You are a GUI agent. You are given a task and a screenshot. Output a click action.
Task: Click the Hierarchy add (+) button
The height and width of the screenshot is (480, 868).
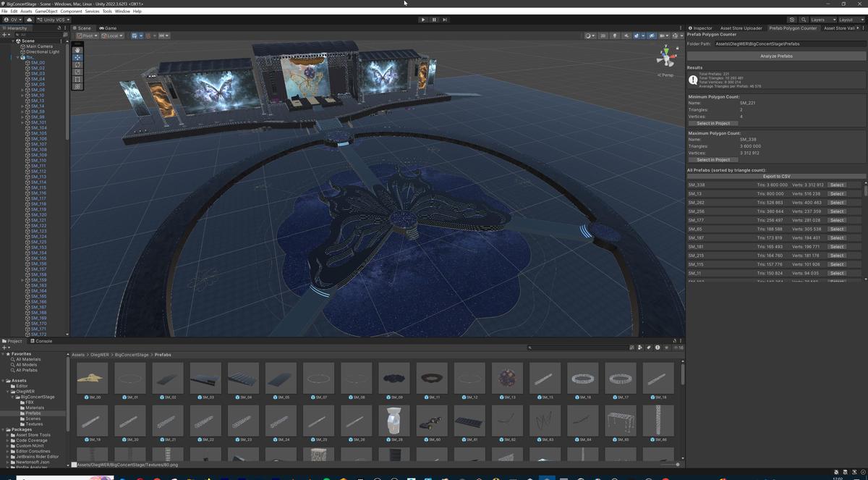click(x=5, y=35)
